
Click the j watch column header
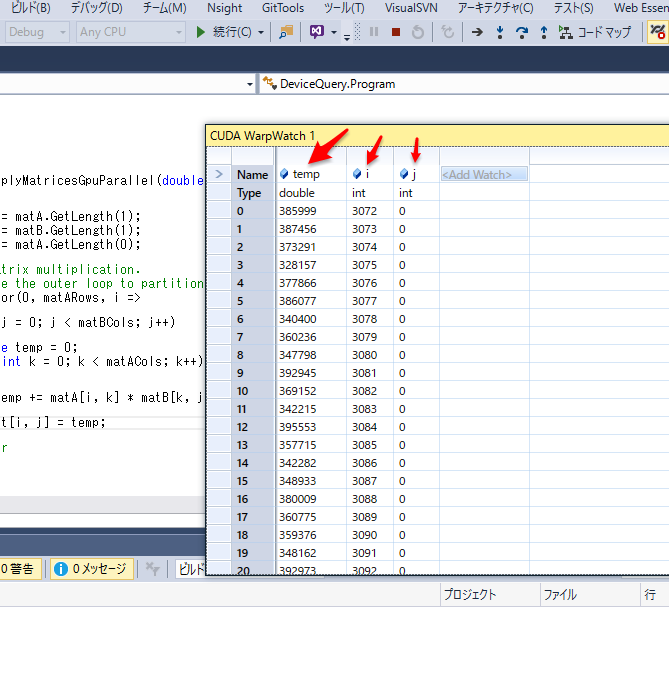(x=414, y=174)
